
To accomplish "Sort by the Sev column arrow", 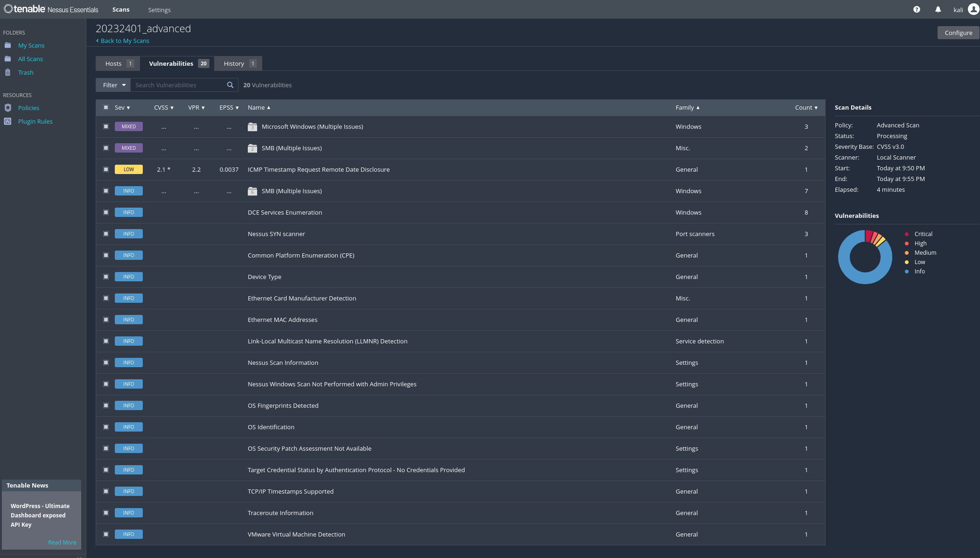I will click(128, 108).
